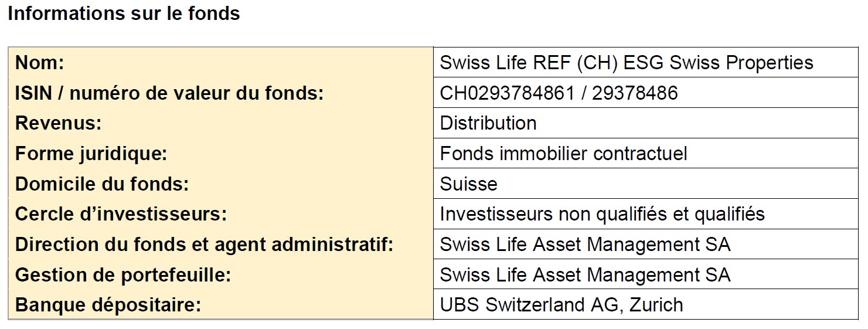This screenshot has height=329, width=868.
Task: Select the "Fonds immobilier contractuel" text
Action: 563,154
